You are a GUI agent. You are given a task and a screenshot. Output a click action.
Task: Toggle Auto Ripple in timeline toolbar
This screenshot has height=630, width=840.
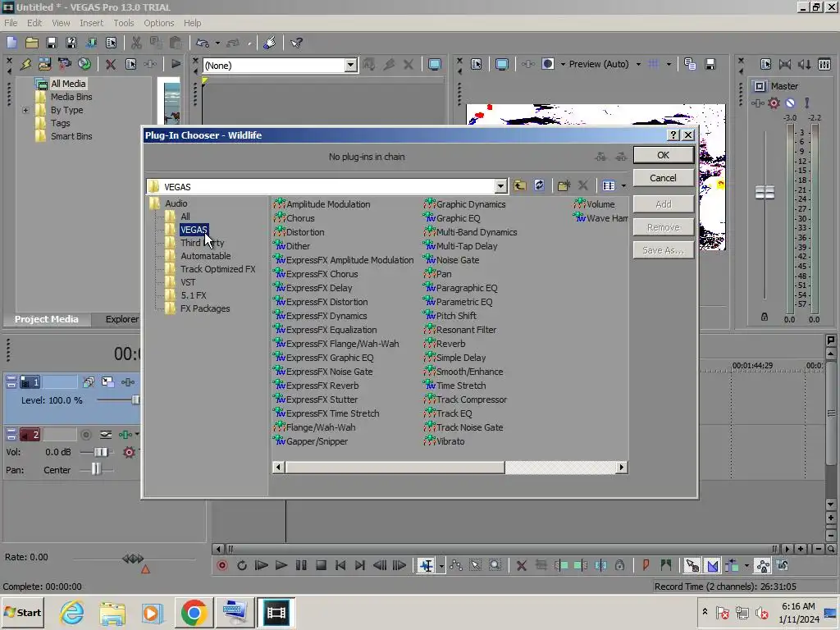pyautogui.click(x=731, y=565)
